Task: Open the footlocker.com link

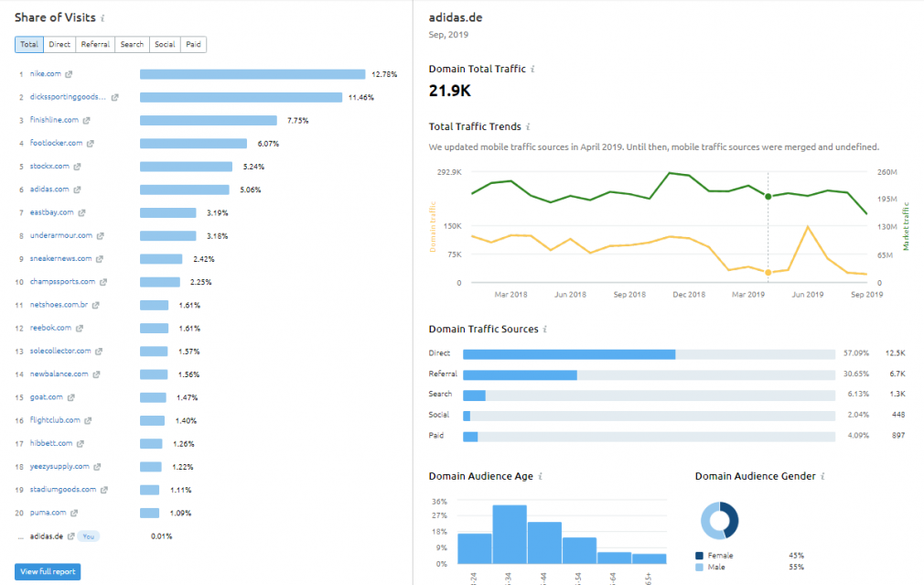Action: 57,143
